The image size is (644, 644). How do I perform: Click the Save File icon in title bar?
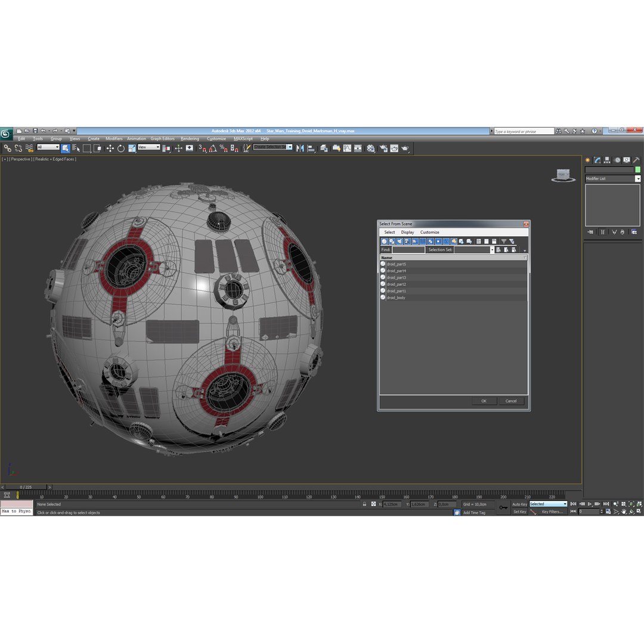[35, 131]
